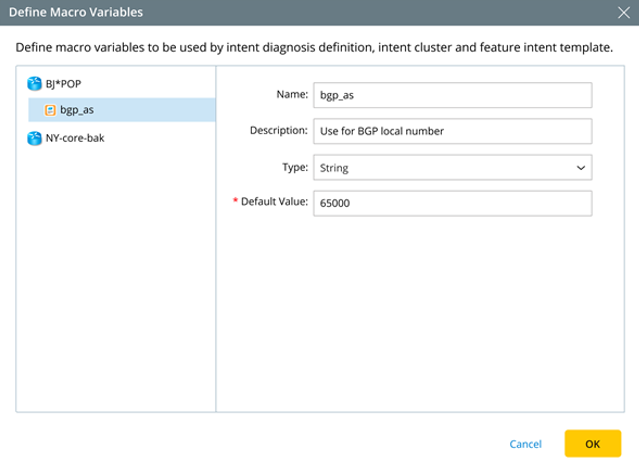Select String in the Type combo box
The image size is (641, 462).
453,168
